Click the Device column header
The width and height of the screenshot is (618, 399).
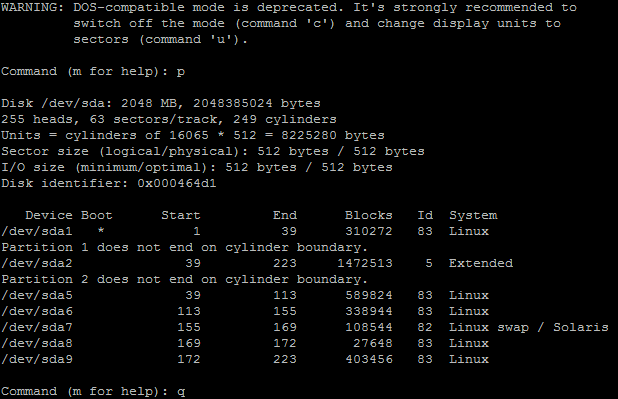coord(49,215)
